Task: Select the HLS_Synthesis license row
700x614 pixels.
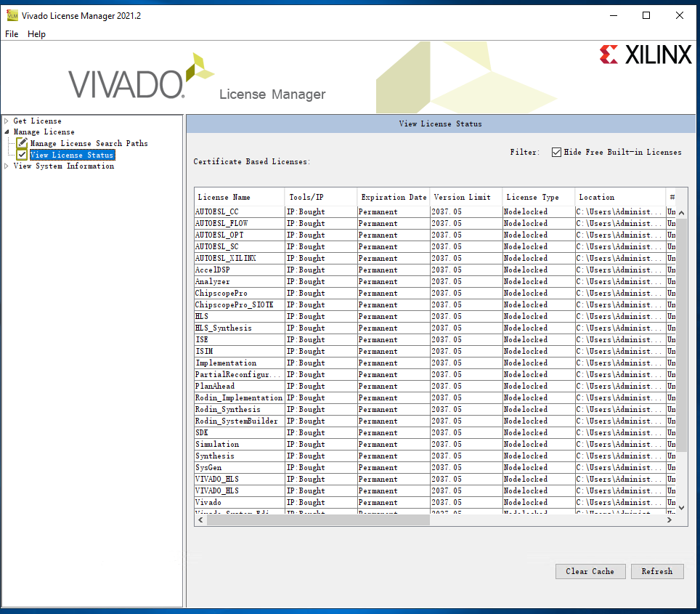Action: point(435,328)
